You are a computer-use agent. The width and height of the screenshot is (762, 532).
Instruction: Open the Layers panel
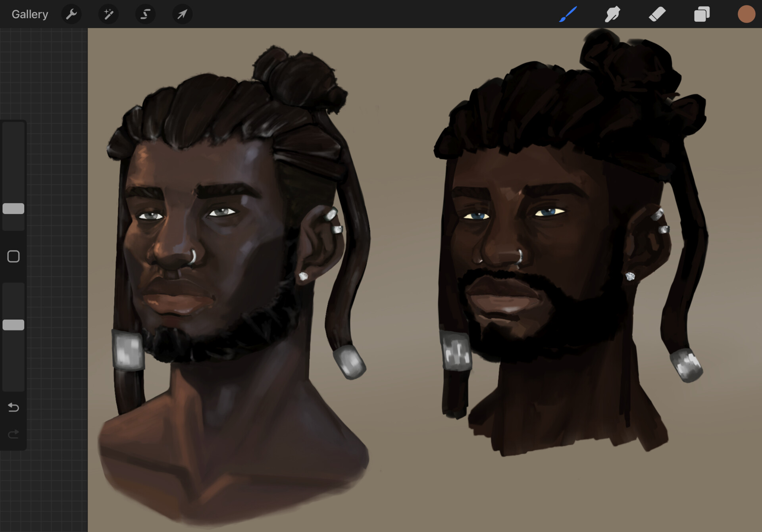(x=702, y=14)
